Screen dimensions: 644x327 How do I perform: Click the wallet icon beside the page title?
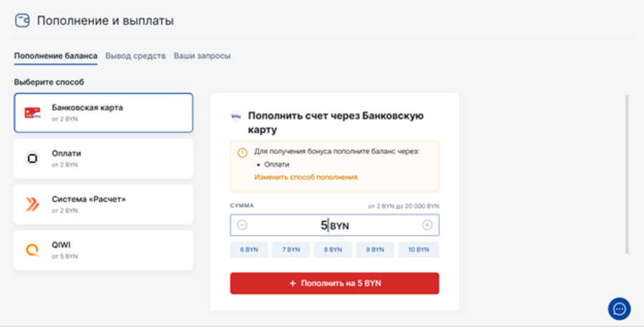tap(22, 21)
